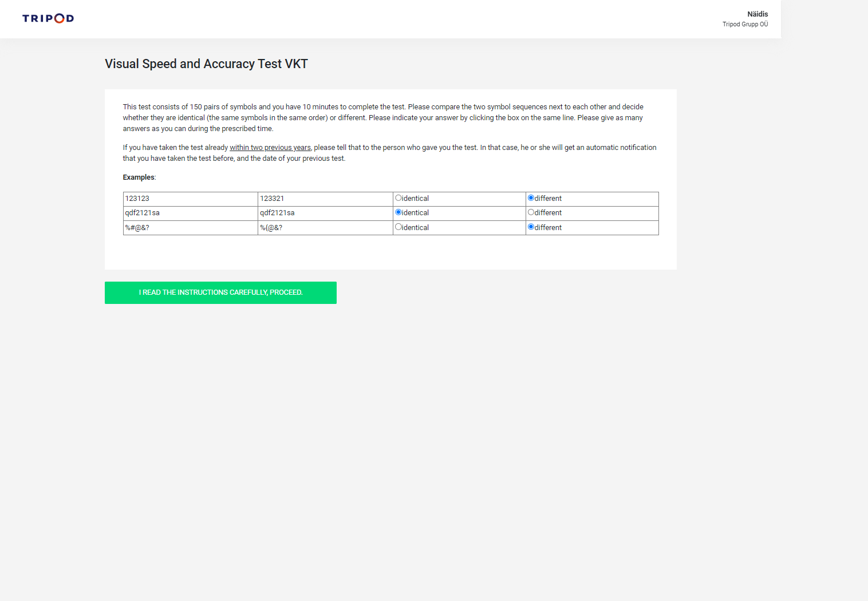Click the paragraph starting 'This test consists of 150 pairs'

[x=382, y=118]
